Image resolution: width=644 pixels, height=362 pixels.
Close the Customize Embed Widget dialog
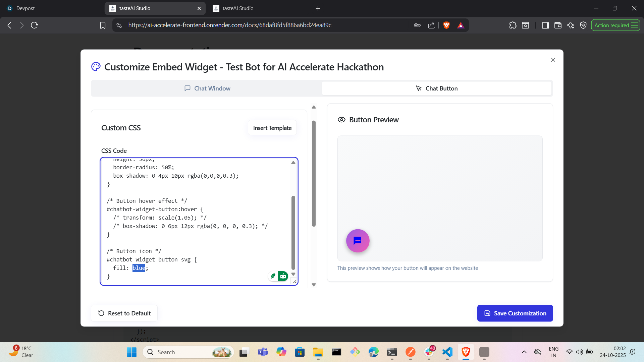(x=553, y=60)
